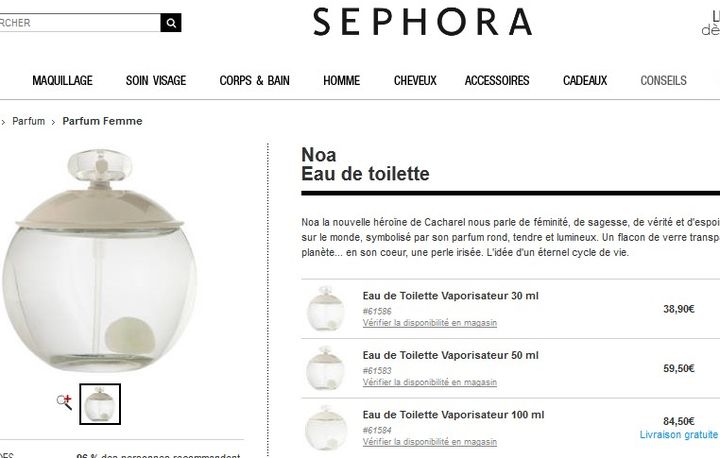Open the Soin Visage menu
Image resolution: width=720 pixels, height=458 pixels.
point(156,80)
